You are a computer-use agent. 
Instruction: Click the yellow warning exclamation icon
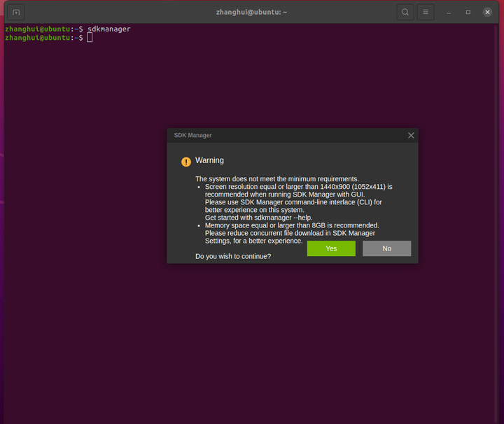click(186, 162)
